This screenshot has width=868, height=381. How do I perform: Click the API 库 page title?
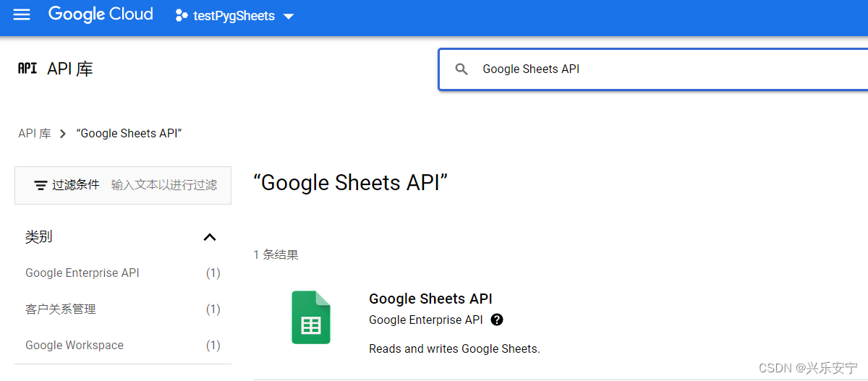[70, 69]
